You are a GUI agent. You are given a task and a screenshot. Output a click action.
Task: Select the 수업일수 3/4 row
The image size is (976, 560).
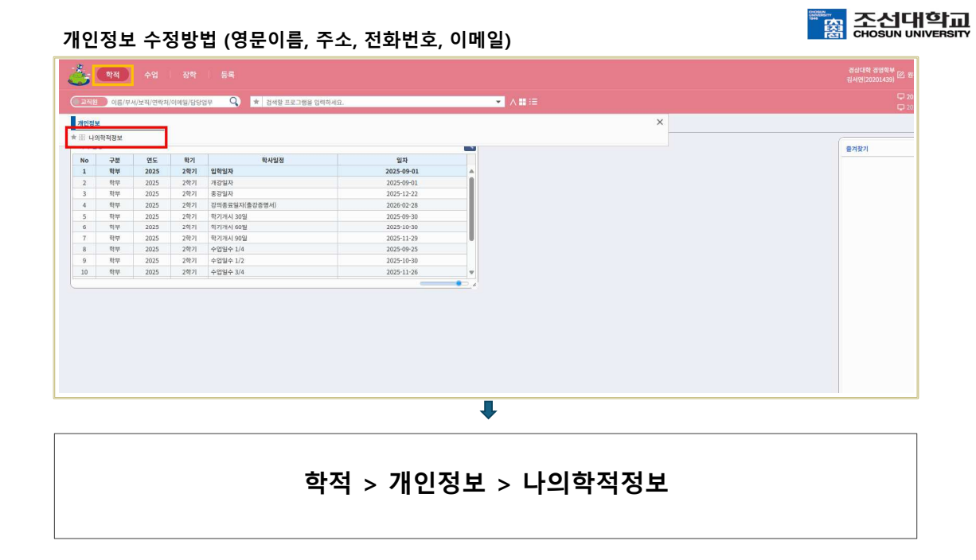coord(269,271)
